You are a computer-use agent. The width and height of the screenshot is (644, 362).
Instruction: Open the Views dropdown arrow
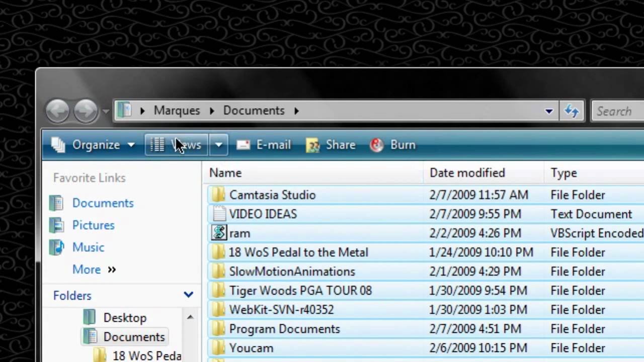pyautogui.click(x=218, y=145)
